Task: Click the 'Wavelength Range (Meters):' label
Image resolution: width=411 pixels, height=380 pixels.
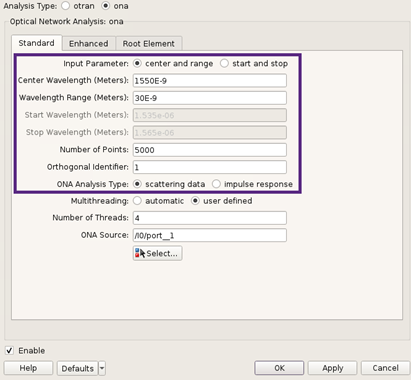Action: tap(74, 98)
